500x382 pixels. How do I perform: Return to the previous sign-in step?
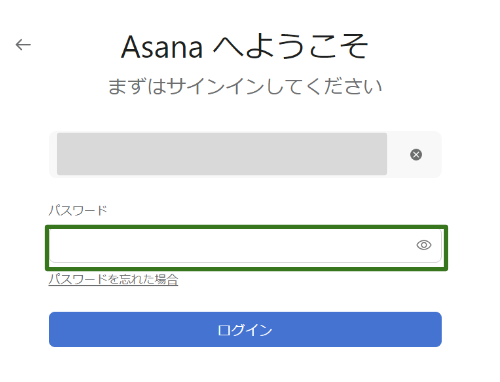pyautogui.click(x=23, y=44)
